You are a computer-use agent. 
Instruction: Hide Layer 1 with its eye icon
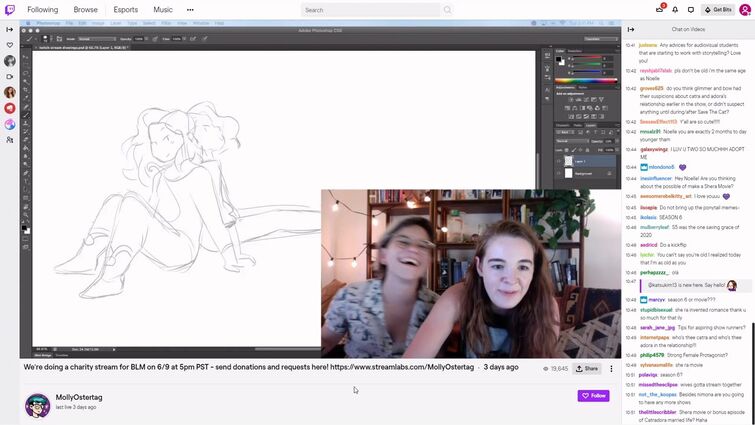[559, 161]
